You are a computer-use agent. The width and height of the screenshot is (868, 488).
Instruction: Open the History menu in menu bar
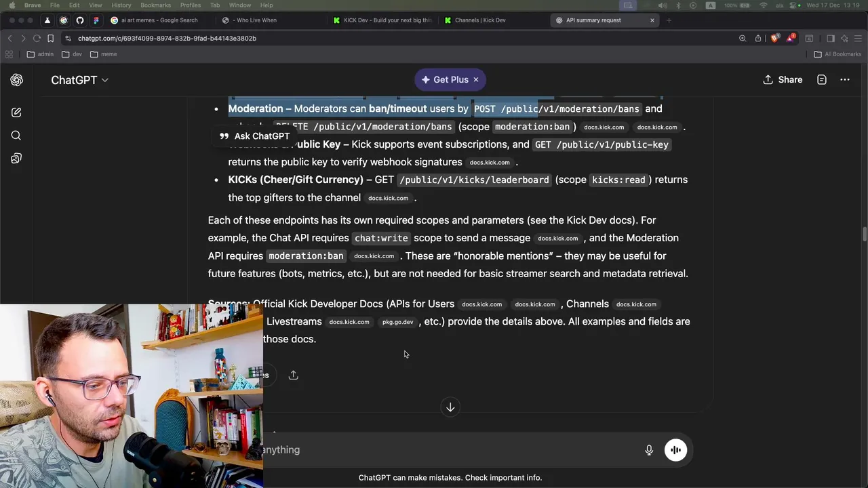click(x=121, y=5)
